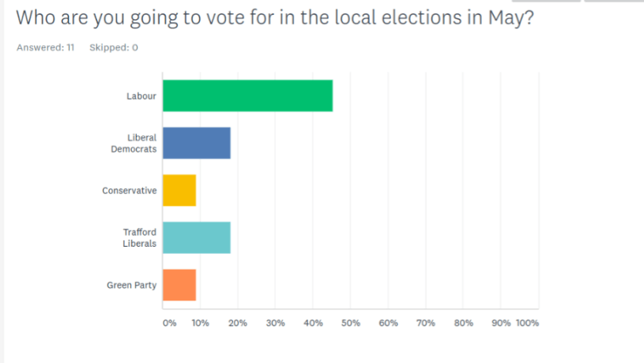644x363 pixels.
Task: Click the 50% axis tick label
Action: 351,323
